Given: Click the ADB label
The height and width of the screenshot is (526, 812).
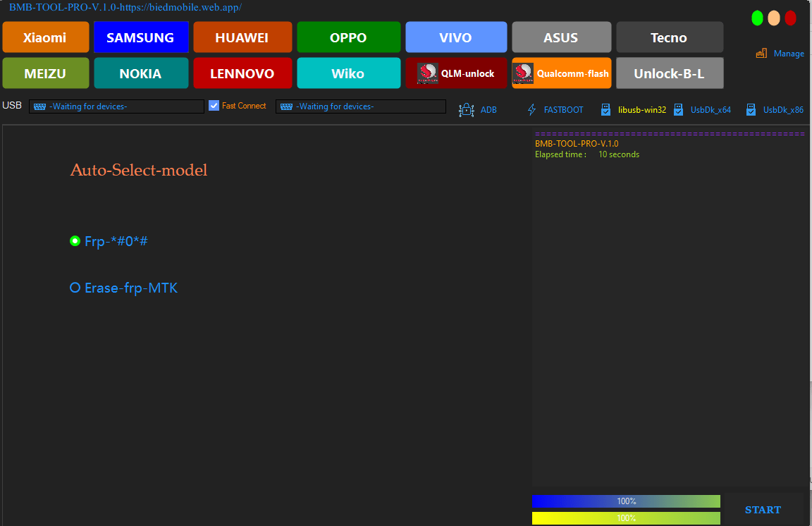Looking at the screenshot, I should [488, 110].
